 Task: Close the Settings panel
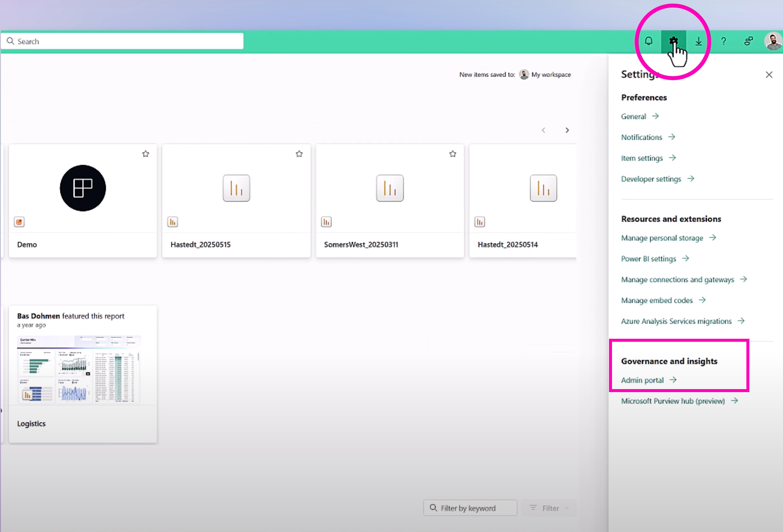click(x=769, y=75)
